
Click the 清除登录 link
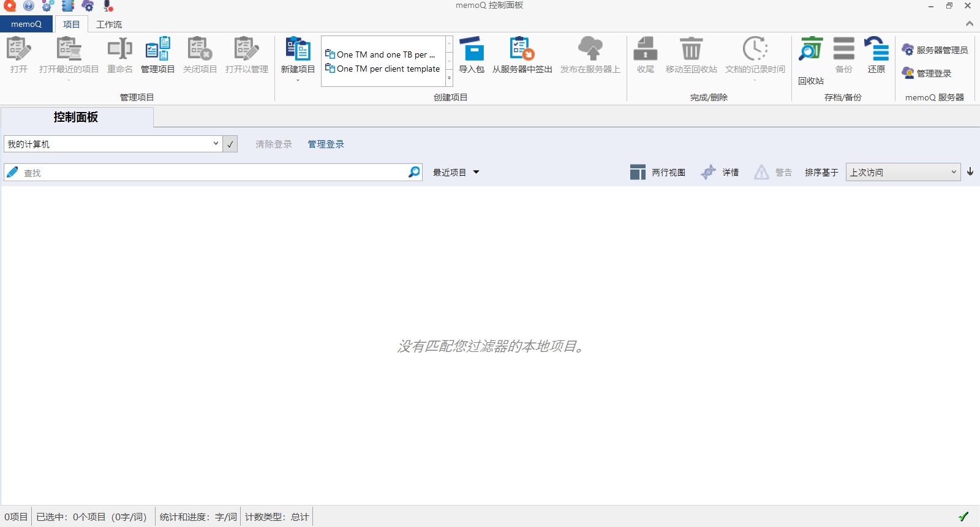point(273,144)
